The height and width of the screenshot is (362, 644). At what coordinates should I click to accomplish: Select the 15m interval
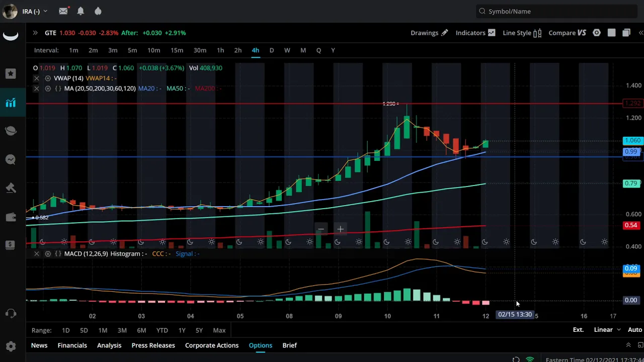click(177, 50)
